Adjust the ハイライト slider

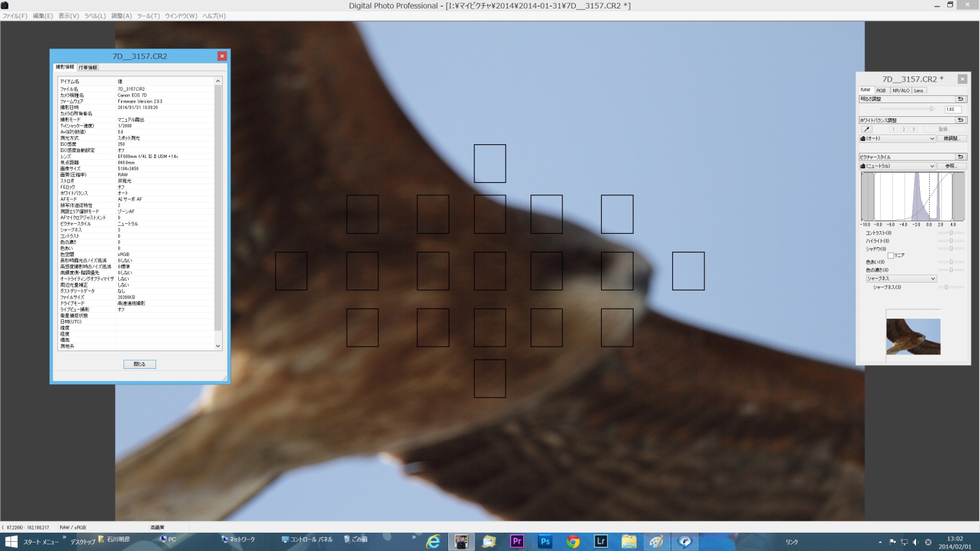click(951, 241)
